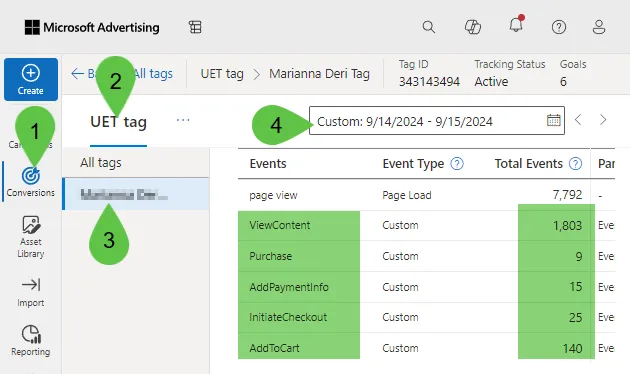Click the Event Type column header
This screenshot has width=630, height=374.
coord(413,163)
